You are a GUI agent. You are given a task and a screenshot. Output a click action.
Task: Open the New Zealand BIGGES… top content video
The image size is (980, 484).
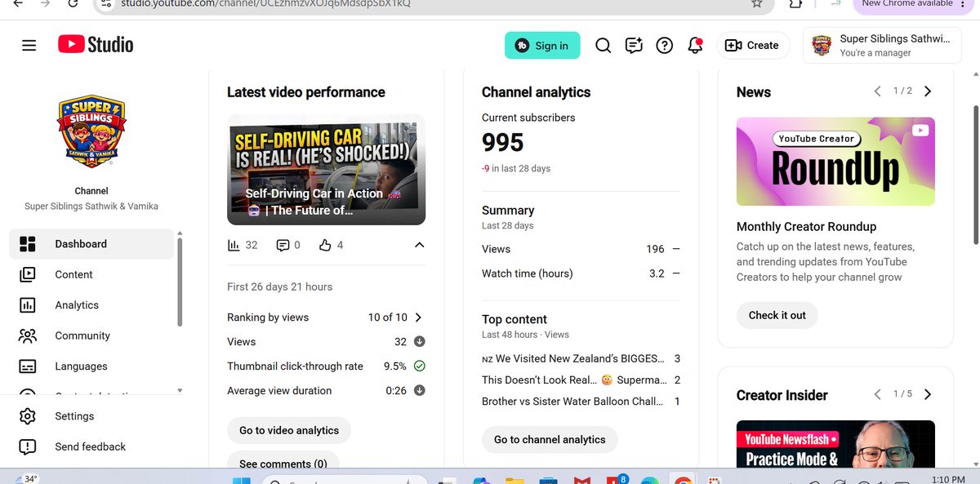click(574, 358)
